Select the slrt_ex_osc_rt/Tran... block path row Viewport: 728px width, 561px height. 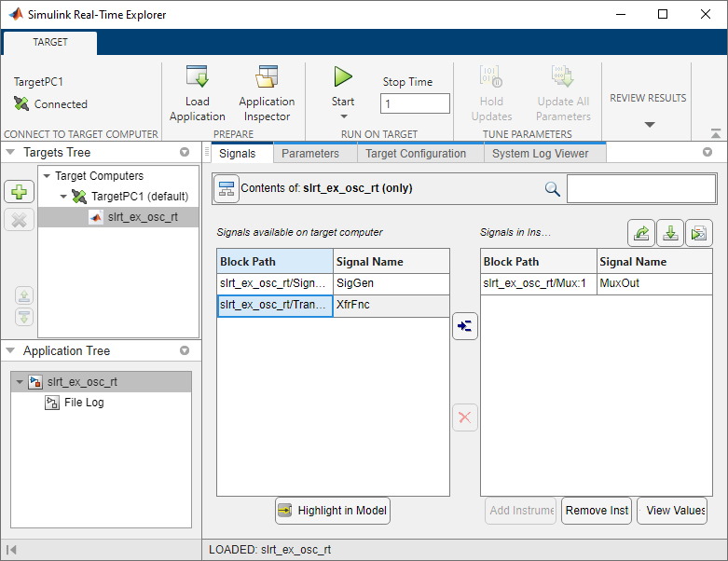tap(275, 306)
